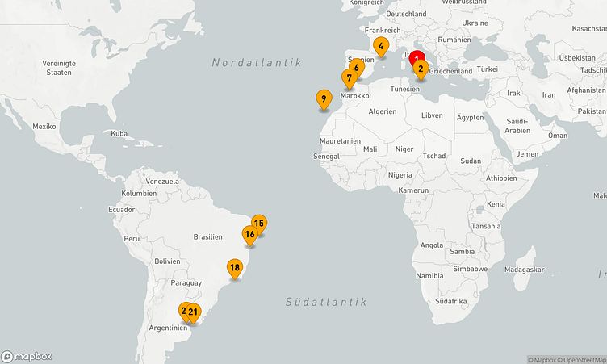Open marker 9 off West Africa
The width and height of the screenshot is (607, 364).
click(x=323, y=99)
